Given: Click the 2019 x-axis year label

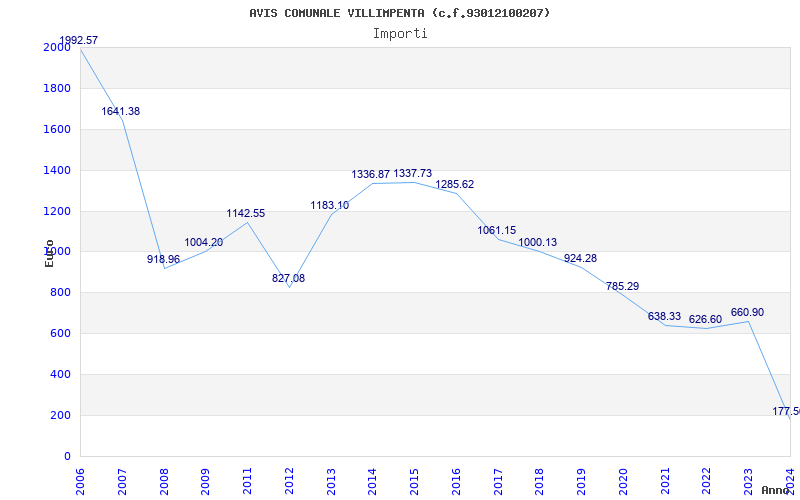Looking at the screenshot, I should coord(582,481).
